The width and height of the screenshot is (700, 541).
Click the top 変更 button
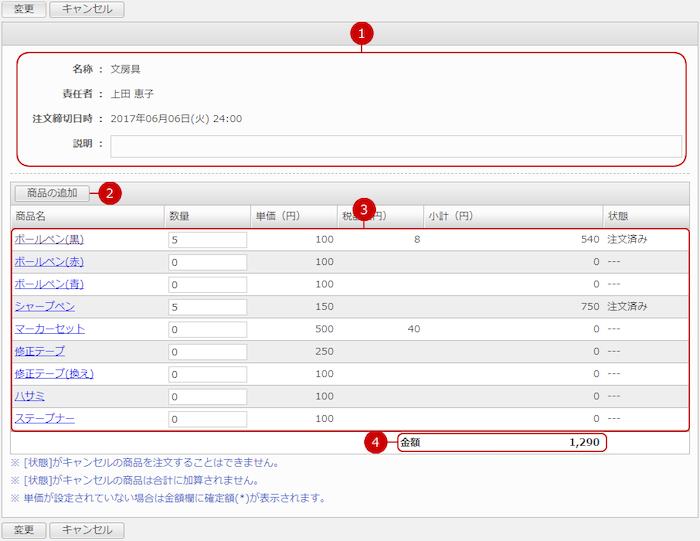point(24,10)
